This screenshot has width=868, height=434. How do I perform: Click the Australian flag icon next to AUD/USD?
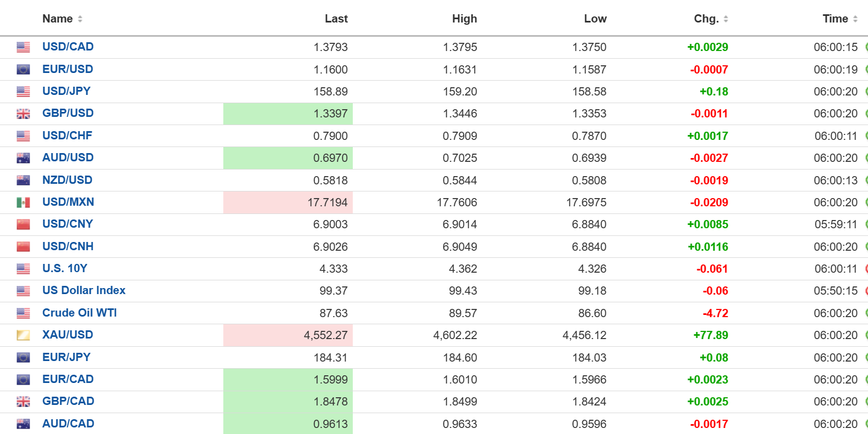[x=23, y=158]
